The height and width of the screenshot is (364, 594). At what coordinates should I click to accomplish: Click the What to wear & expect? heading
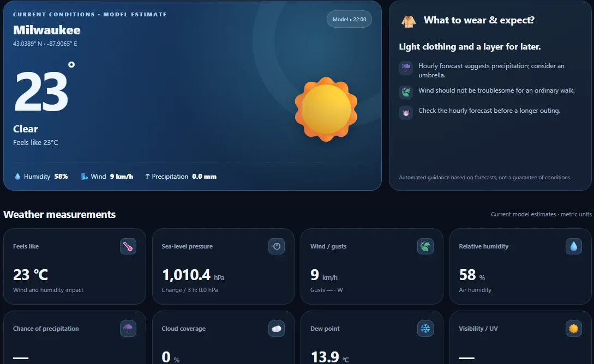479,20
